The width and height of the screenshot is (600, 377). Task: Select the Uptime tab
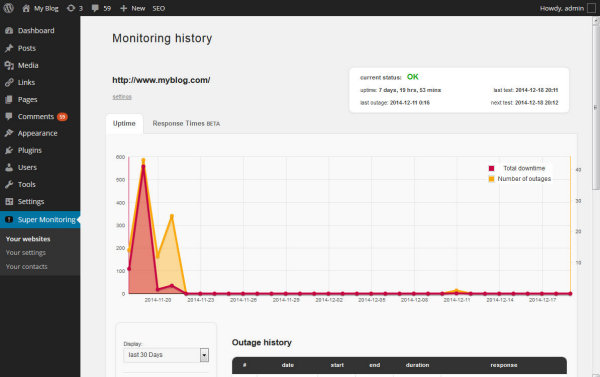124,124
